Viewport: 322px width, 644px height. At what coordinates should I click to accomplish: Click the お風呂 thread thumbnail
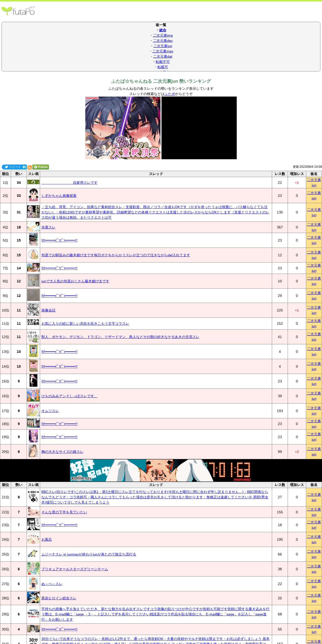[x=33, y=539]
